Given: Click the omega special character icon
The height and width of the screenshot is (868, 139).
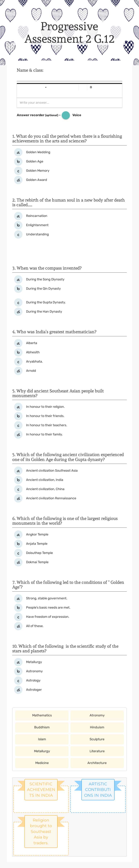Looking at the screenshot, I should point(91,87).
